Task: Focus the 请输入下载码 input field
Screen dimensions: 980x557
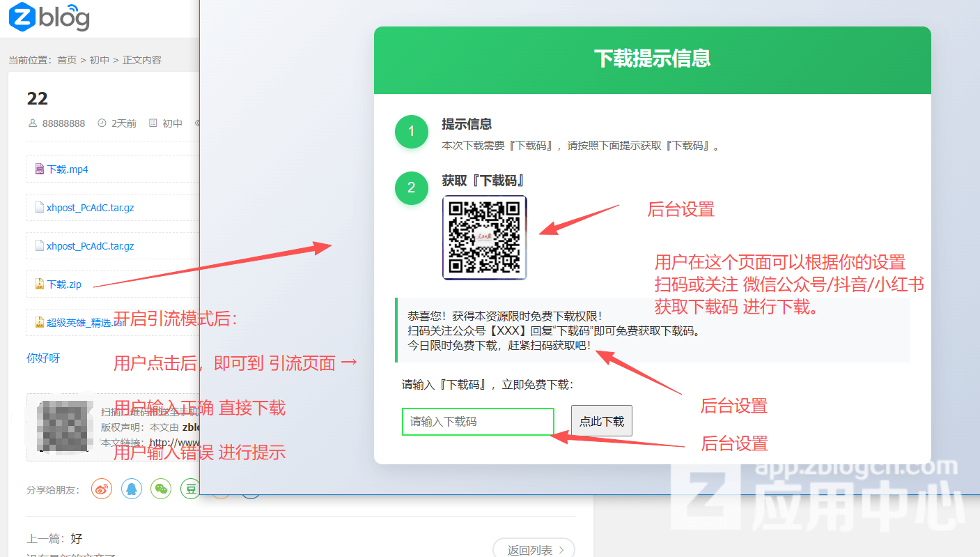Action: pos(478,422)
